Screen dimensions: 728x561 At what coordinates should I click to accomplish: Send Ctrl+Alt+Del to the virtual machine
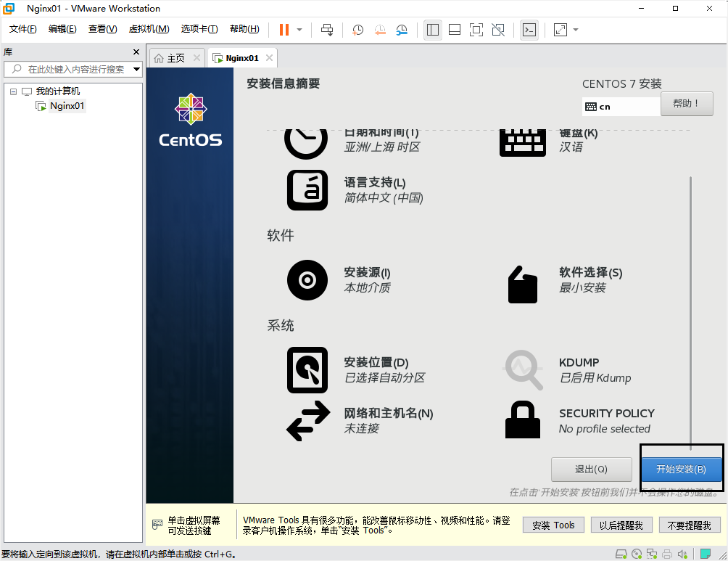pos(327,30)
